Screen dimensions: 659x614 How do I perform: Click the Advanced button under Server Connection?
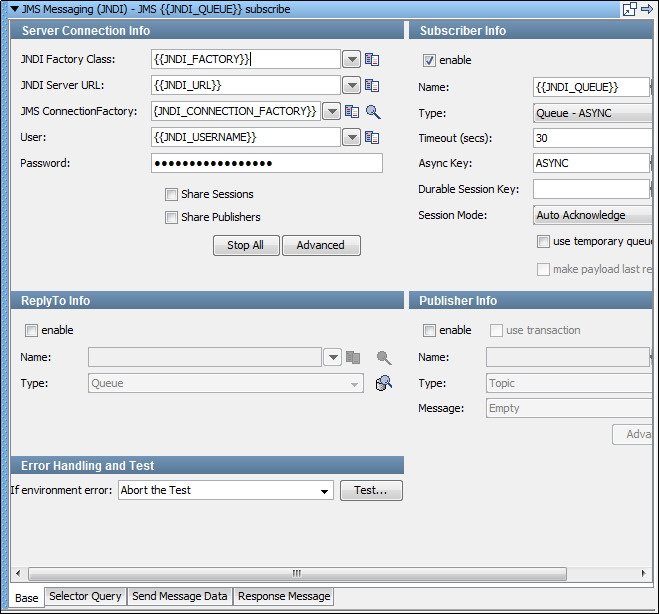click(x=320, y=246)
